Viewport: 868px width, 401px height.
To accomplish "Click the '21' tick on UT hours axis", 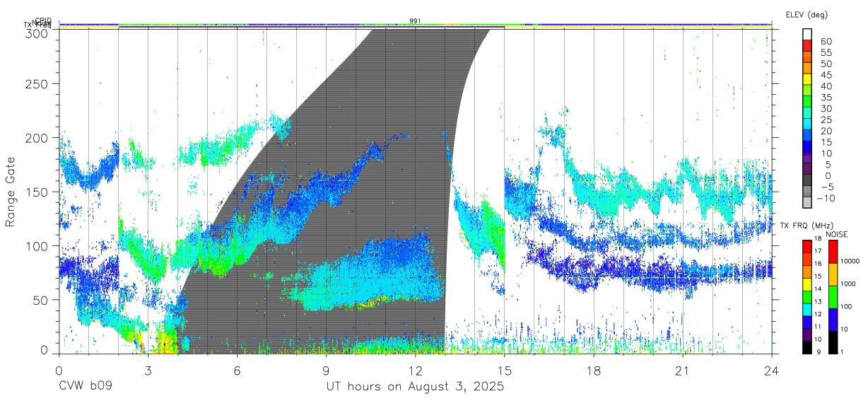I will (x=683, y=371).
